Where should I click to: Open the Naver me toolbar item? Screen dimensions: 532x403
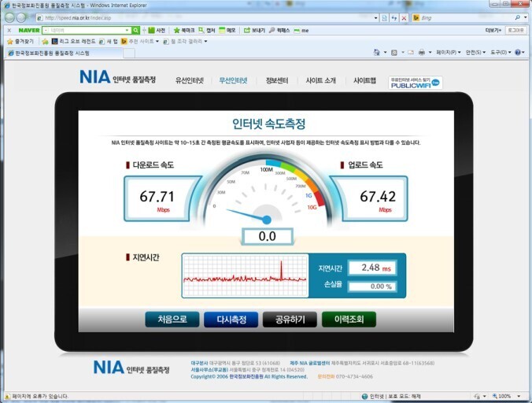301,31
